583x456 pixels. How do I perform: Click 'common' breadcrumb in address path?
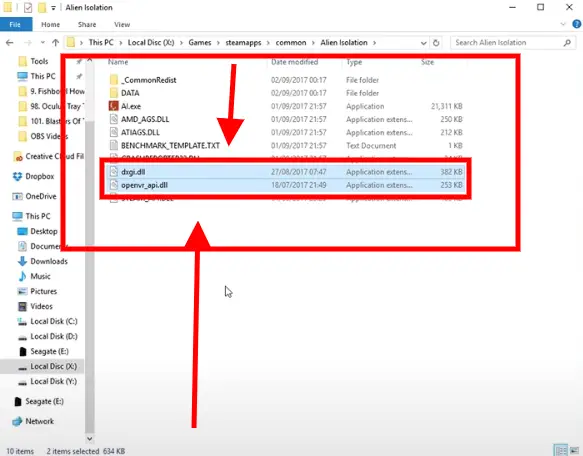(x=291, y=42)
